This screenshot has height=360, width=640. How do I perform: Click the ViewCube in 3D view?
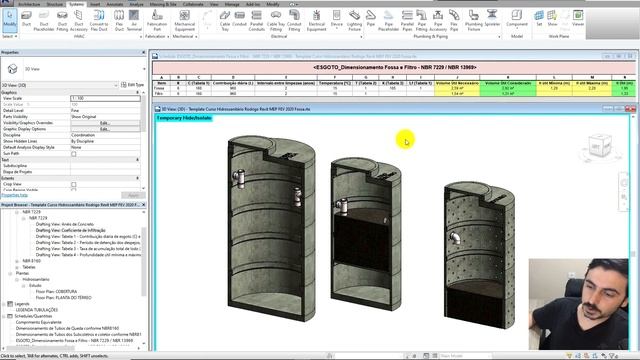pyautogui.click(x=600, y=147)
